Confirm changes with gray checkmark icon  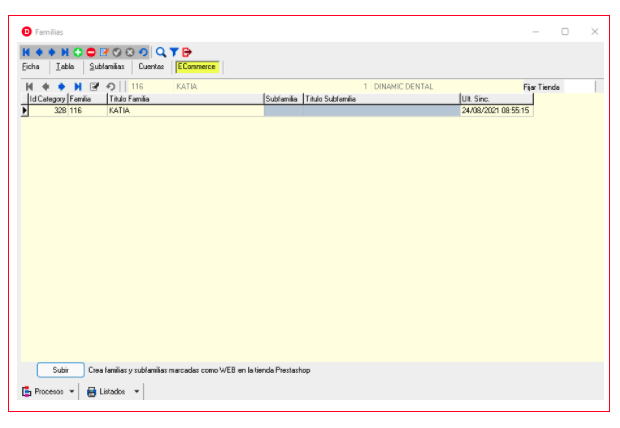coord(117,52)
